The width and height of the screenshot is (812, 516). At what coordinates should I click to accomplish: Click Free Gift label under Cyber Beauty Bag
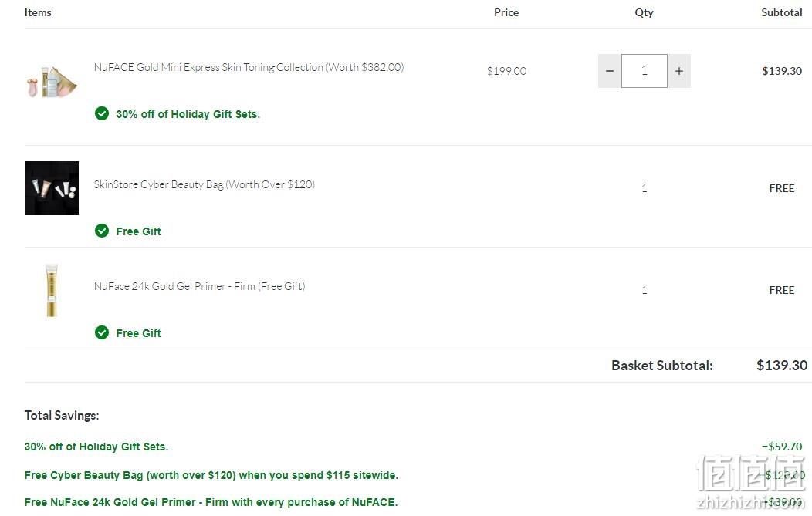tap(138, 231)
